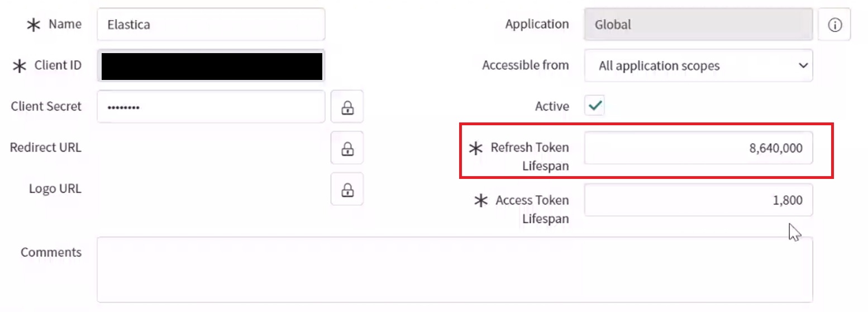Click the Redirect URL label

(46, 148)
